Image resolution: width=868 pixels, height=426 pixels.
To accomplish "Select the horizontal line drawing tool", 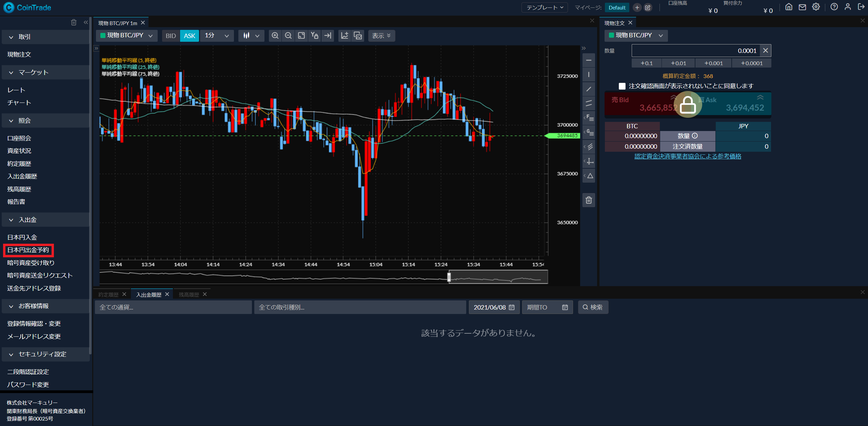I will pos(589,60).
